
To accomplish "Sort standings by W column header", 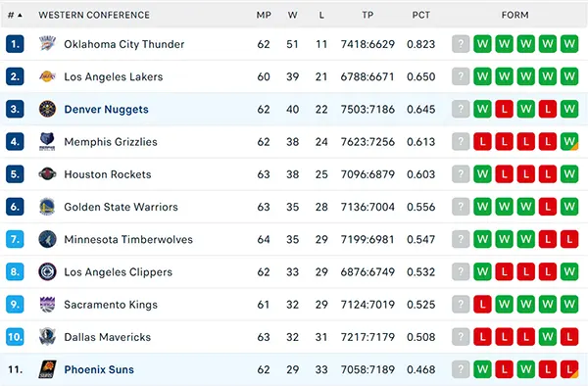I will 292,15.
